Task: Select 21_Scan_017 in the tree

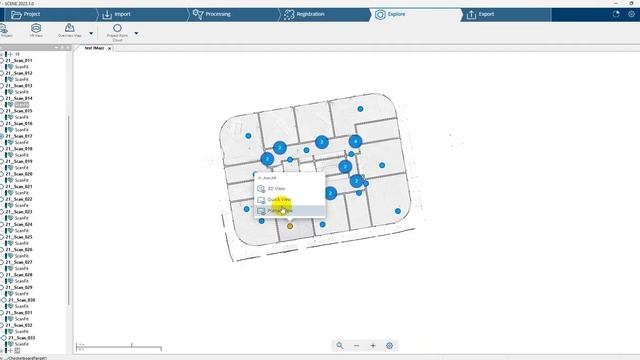Action: (19, 136)
